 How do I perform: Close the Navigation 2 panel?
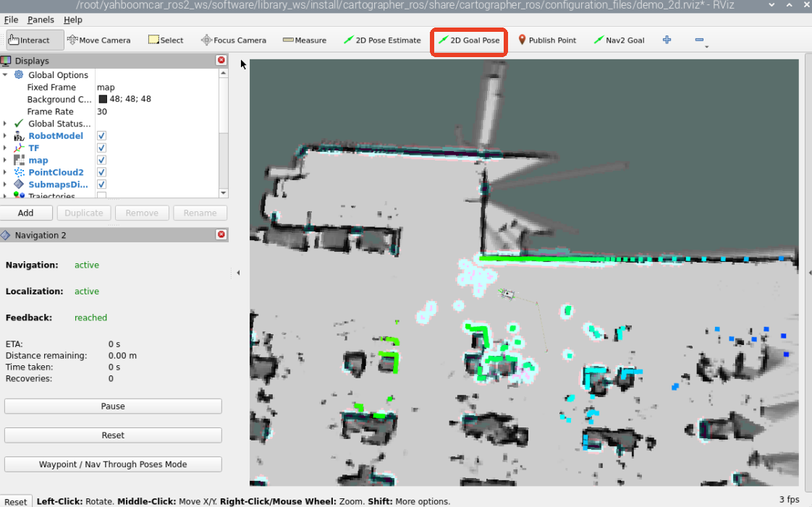pos(221,234)
